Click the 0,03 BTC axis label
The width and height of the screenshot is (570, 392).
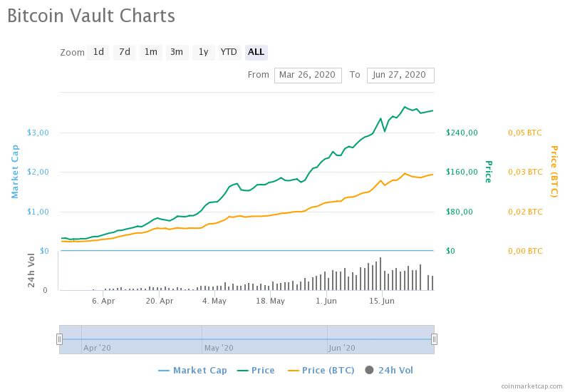coord(525,172)
